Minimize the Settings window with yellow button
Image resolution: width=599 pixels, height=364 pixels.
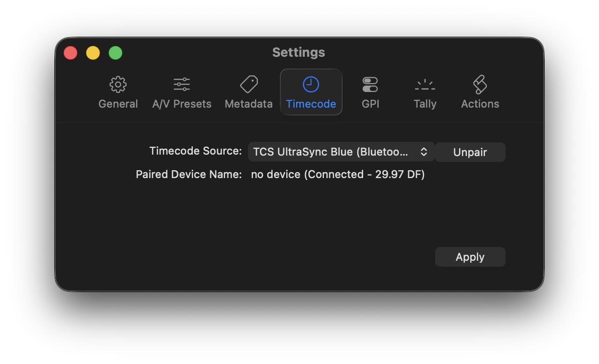point(93,53)
